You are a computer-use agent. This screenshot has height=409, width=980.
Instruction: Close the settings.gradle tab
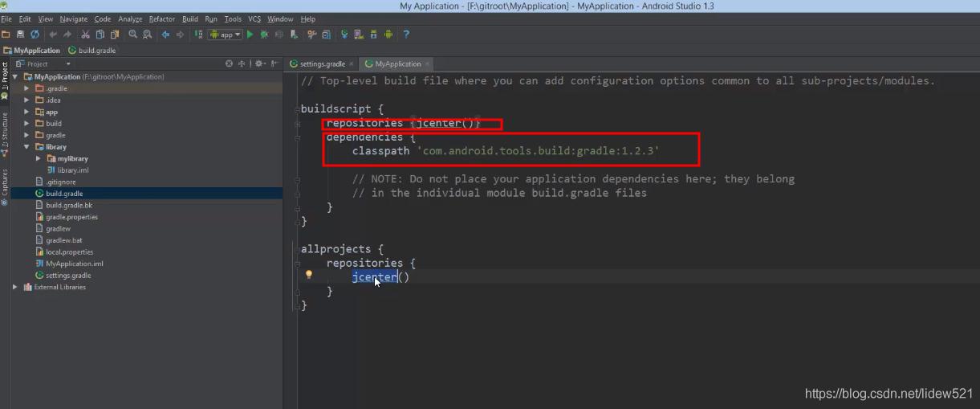coord(352,63)
